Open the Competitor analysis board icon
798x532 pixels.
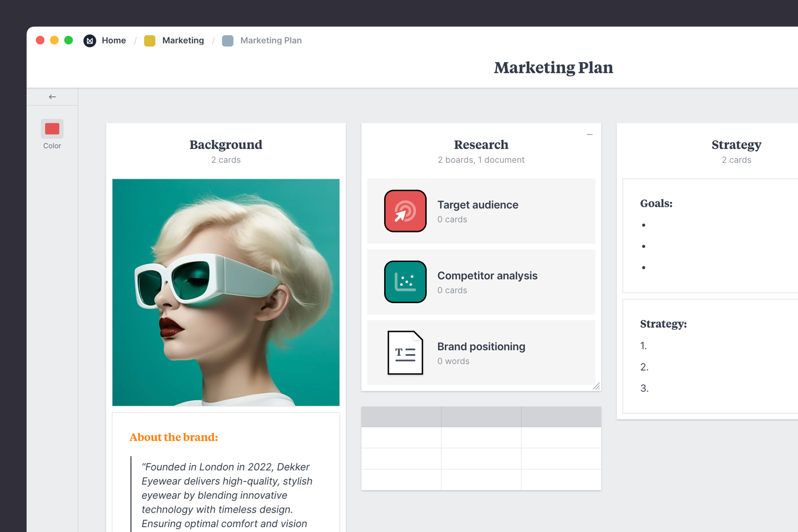pos(405,281)
